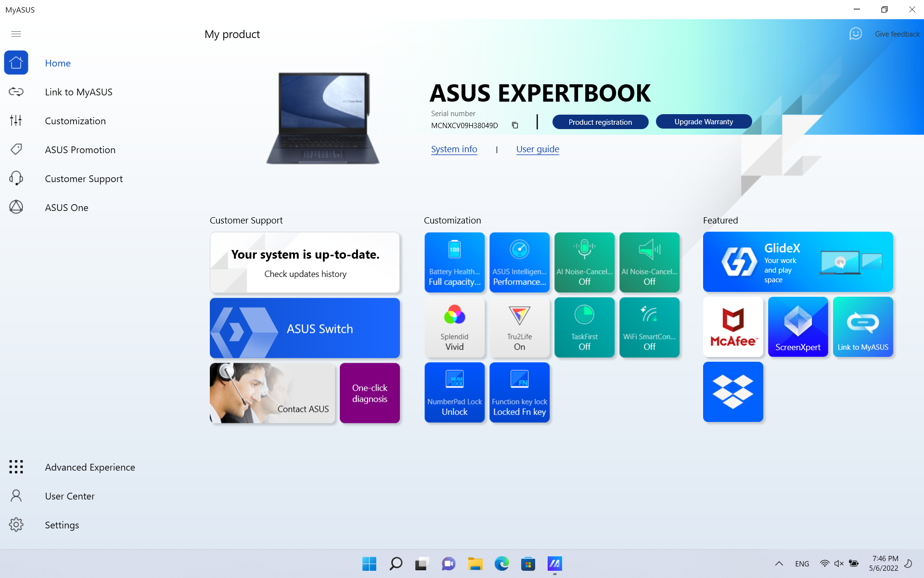
Task: Select ASUS Promotion in the sidebar
Action: 80,150
